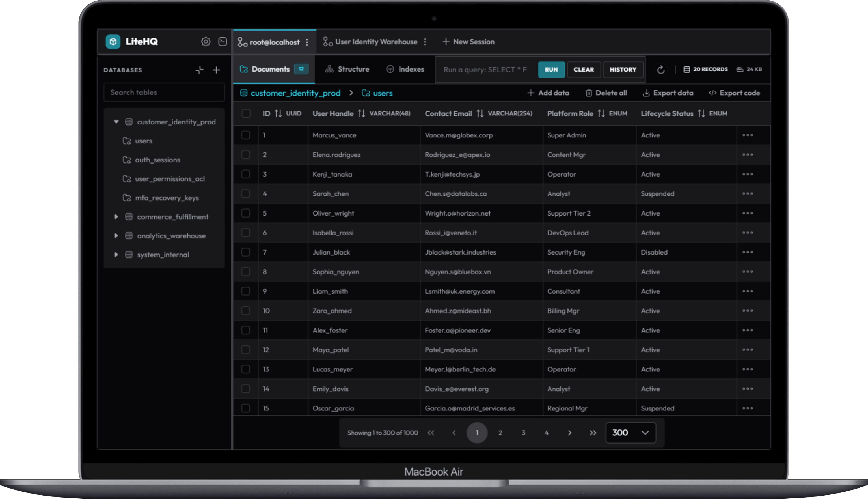Expand the analytics_warehouse database

[x=116, y=236]
